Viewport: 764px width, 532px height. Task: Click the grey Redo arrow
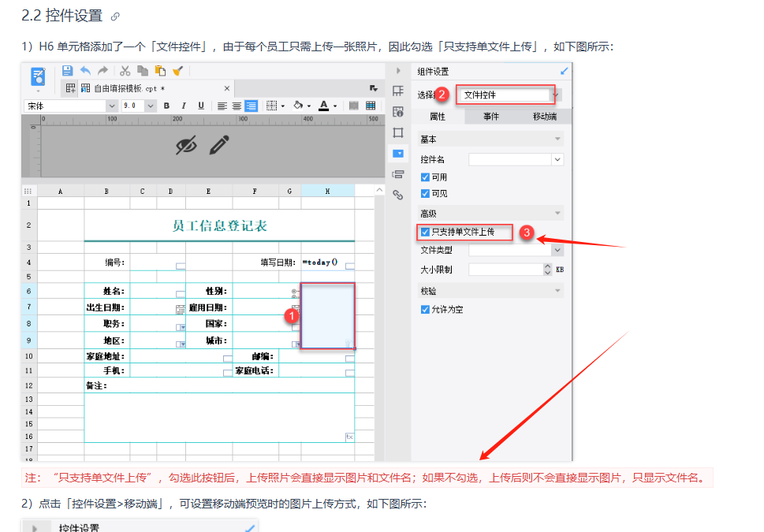102,71
